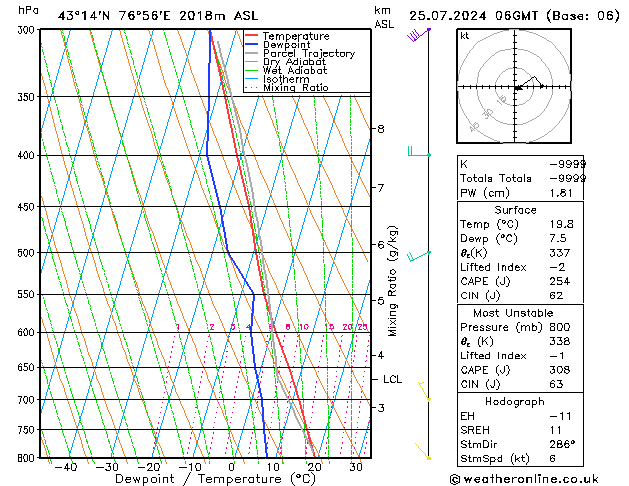This screenshot has width=629, height=486.
Task: Click the CAPE value in Surface table
Action: 560,281
